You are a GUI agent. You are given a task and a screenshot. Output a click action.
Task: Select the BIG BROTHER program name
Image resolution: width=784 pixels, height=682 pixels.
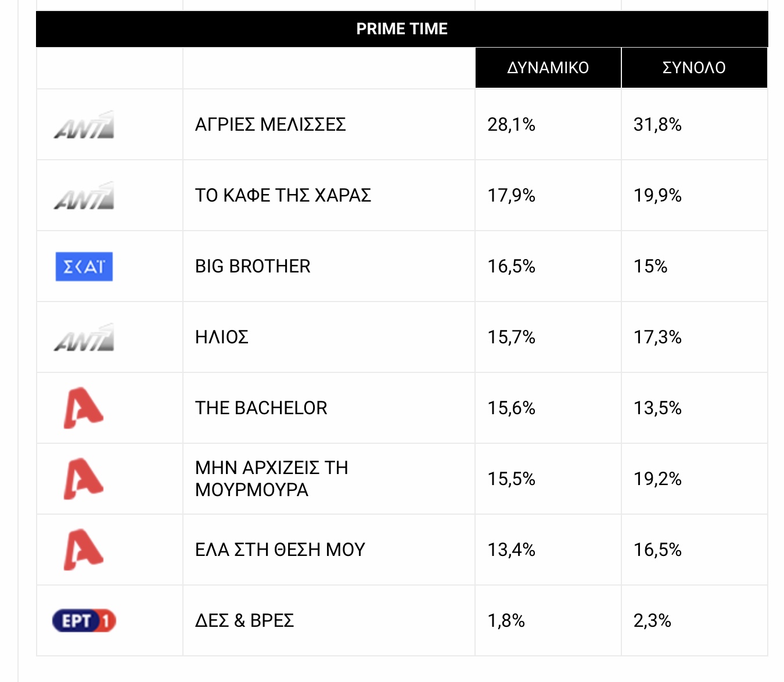click(253, 267)
